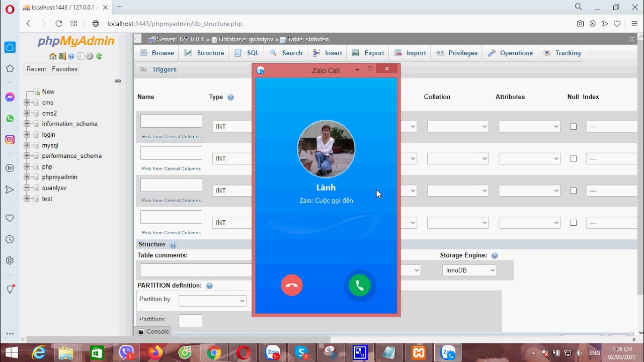Click the link chain icon in navigation panel
The image size is (644, 362).
point(118,81)
